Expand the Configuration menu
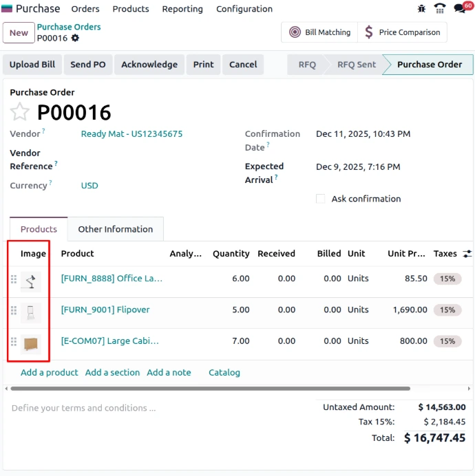The image size is (475, 476). point(244,9)
